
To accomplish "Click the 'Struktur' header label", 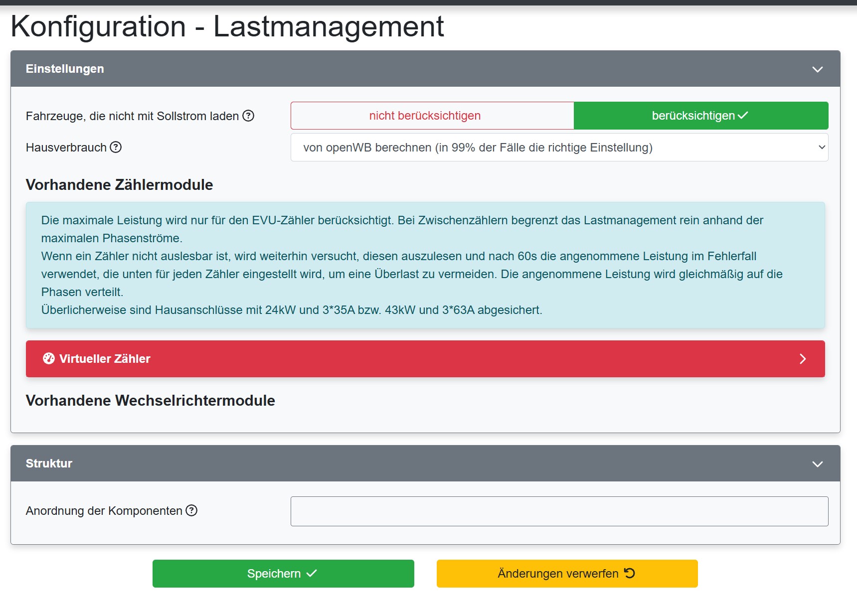I will tap(49, 463).
